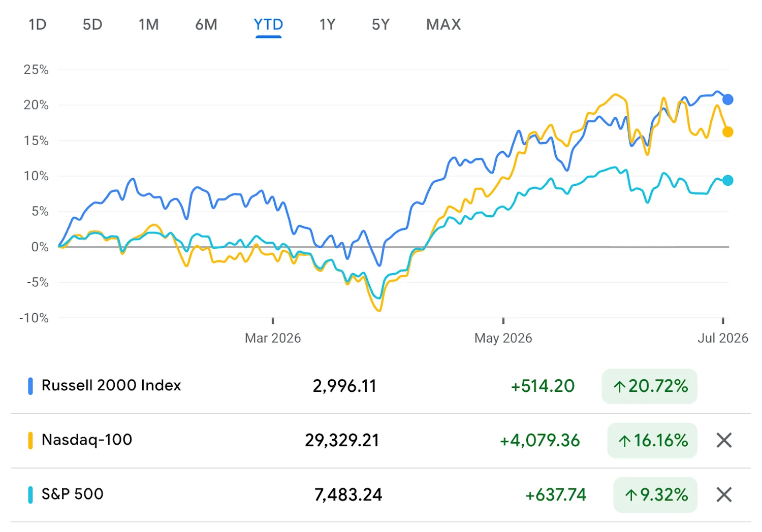Click the -5% y-axis label
Screen dimensions: 762x532
(38, 282)
